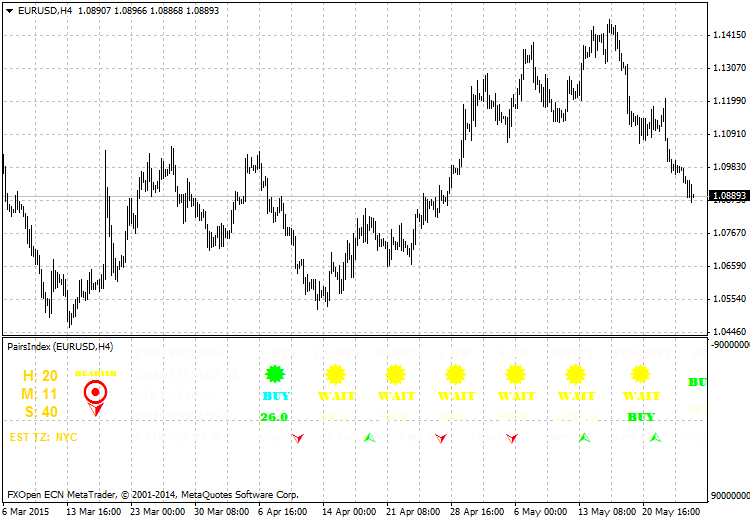This screenshot has width=750, height=520.
Task: Click the 1.14150 price scale level
Action: (x=729, y=35)
